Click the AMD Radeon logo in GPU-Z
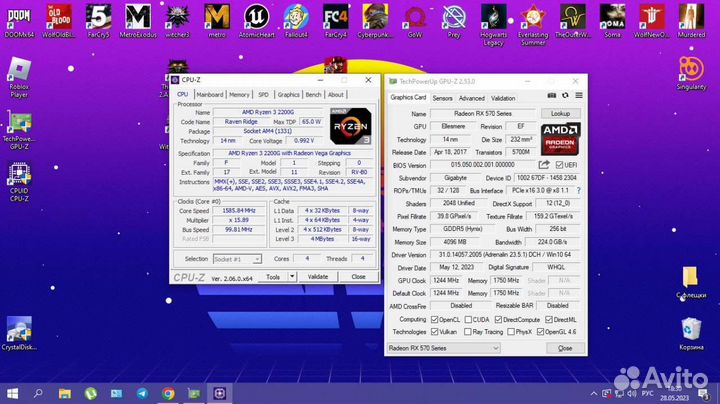 click(x=560, y=138)
